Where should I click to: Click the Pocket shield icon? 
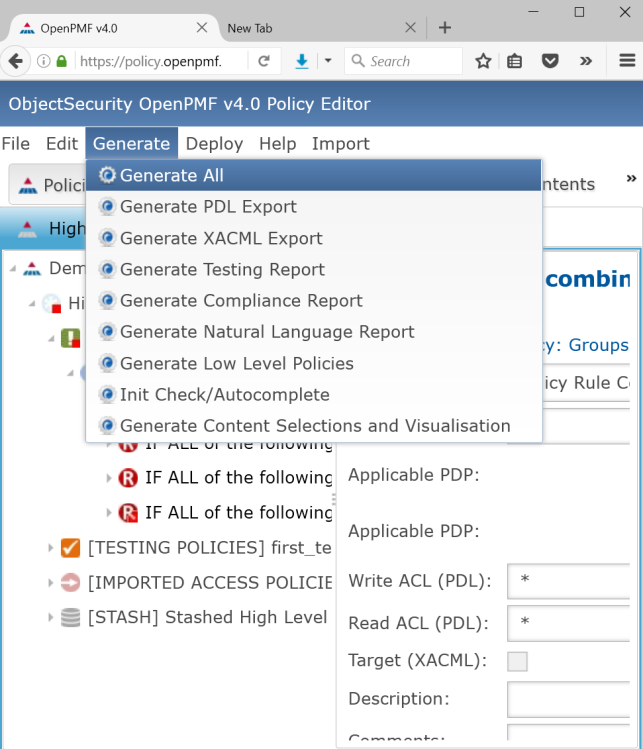(x=550, y=61)
